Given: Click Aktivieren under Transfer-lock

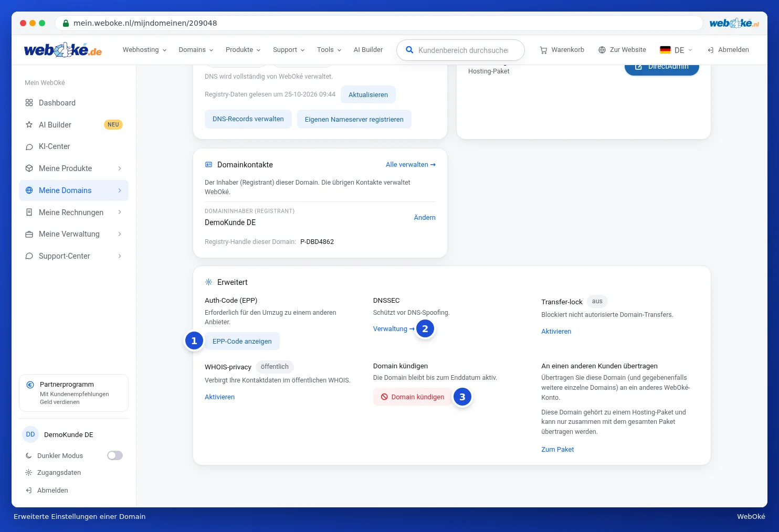Looking at the screenshot, I should click(556, 332).
